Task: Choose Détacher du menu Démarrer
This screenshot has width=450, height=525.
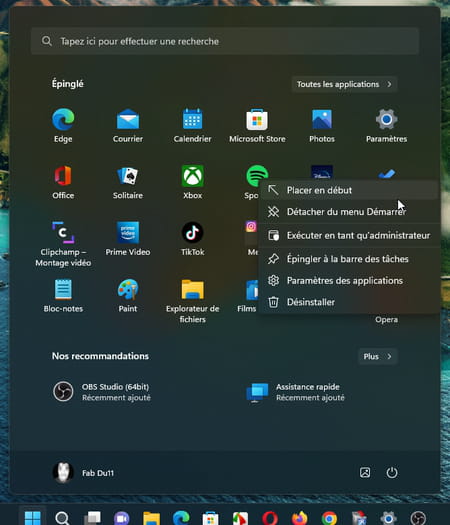Action: click(349, 212)
